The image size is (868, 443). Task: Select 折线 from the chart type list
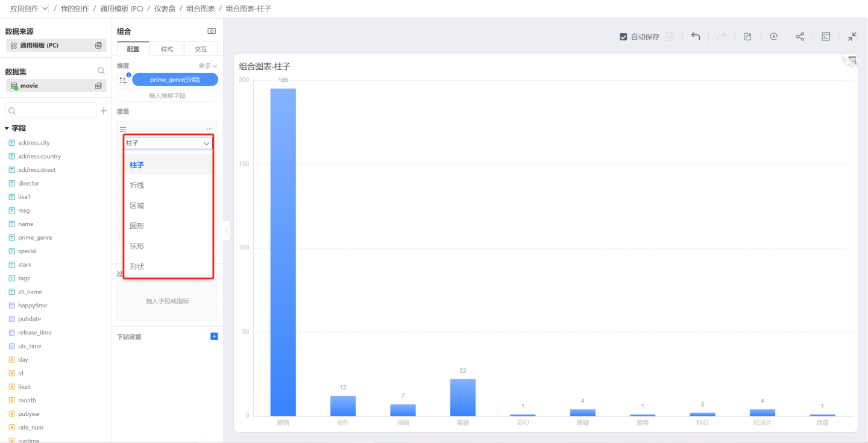coord(137,185)
